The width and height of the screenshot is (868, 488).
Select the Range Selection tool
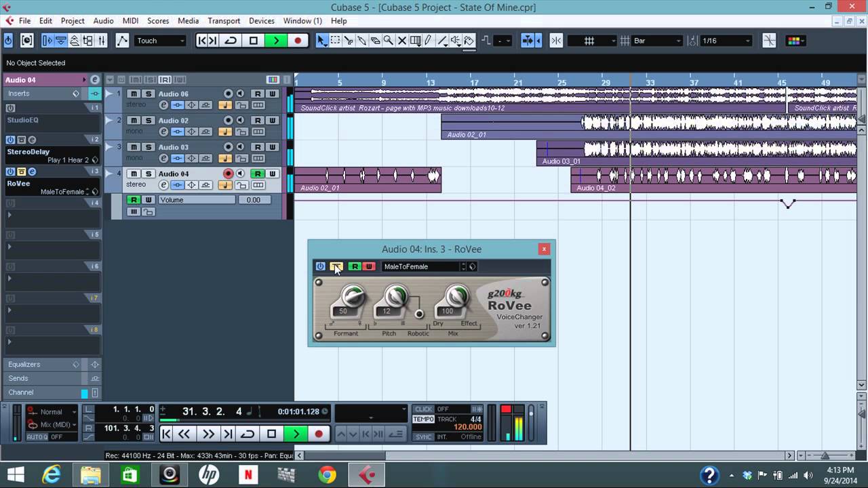335,41
